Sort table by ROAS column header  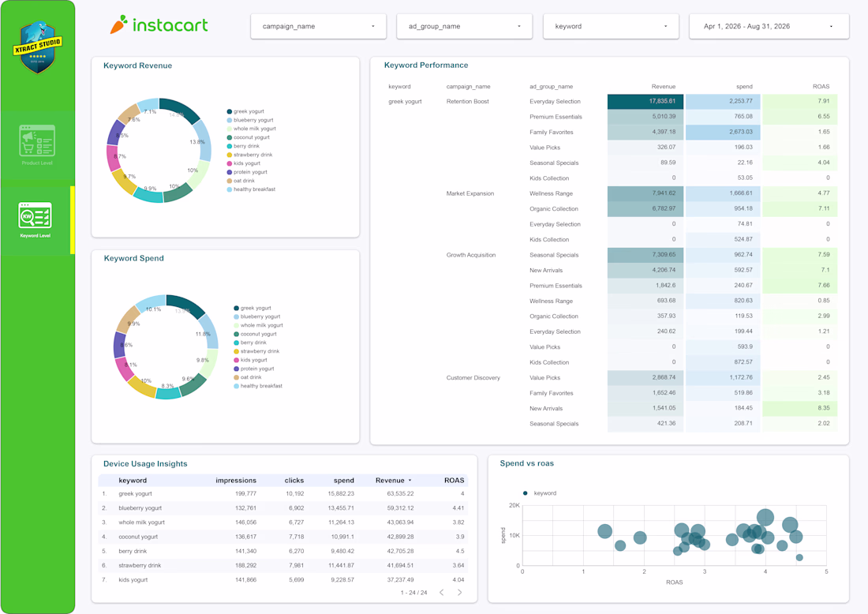[x=454, y=481]
